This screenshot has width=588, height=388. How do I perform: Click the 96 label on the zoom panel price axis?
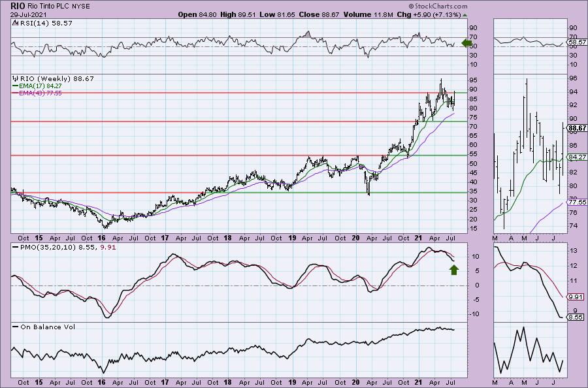tap(573, 78)
